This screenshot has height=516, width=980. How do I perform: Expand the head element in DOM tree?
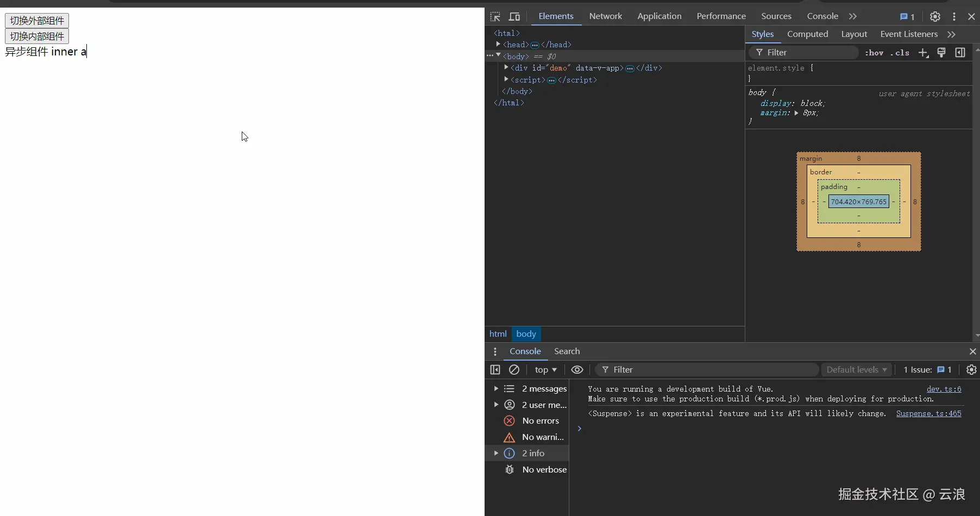point(498,45)
